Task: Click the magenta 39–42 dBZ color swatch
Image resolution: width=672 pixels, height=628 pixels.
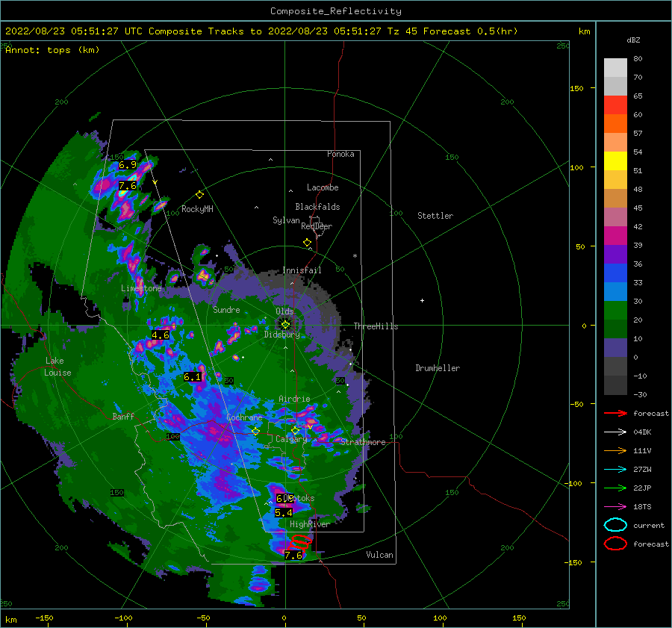Action: pos(615,236)
